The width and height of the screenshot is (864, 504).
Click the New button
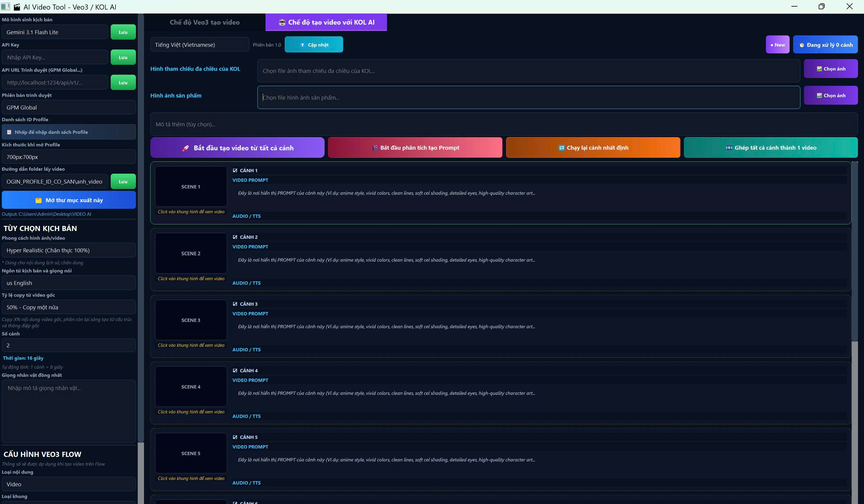click(778, 45)
